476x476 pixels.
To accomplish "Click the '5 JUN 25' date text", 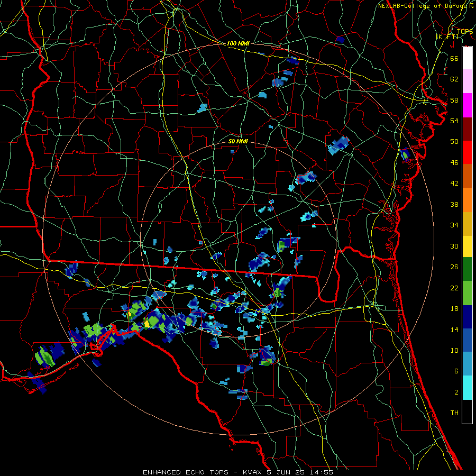I will (x=287, y=472).
